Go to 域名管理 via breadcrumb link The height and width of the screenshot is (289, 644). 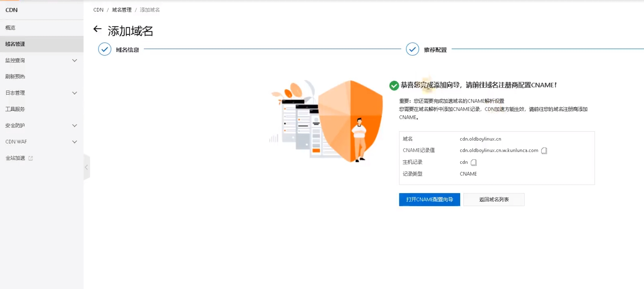pyautogui.click(x=122, y=10)
